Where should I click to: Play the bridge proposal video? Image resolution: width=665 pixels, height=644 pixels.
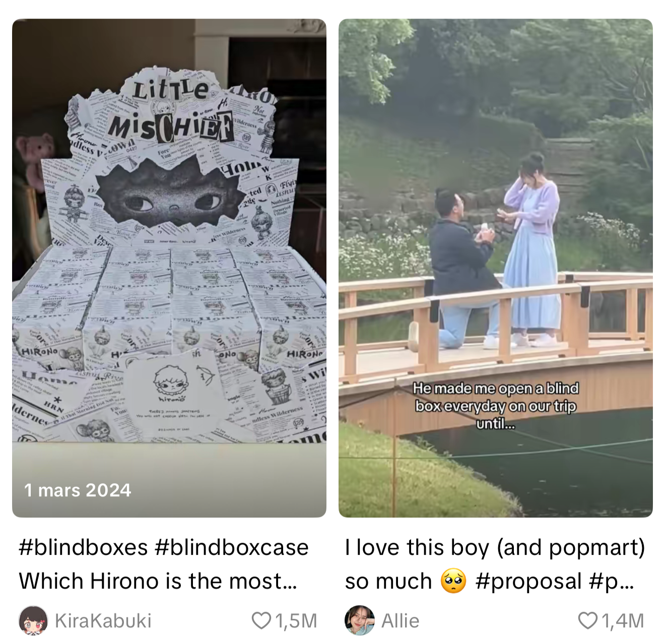pyautogui.click(x=496, y=268)
